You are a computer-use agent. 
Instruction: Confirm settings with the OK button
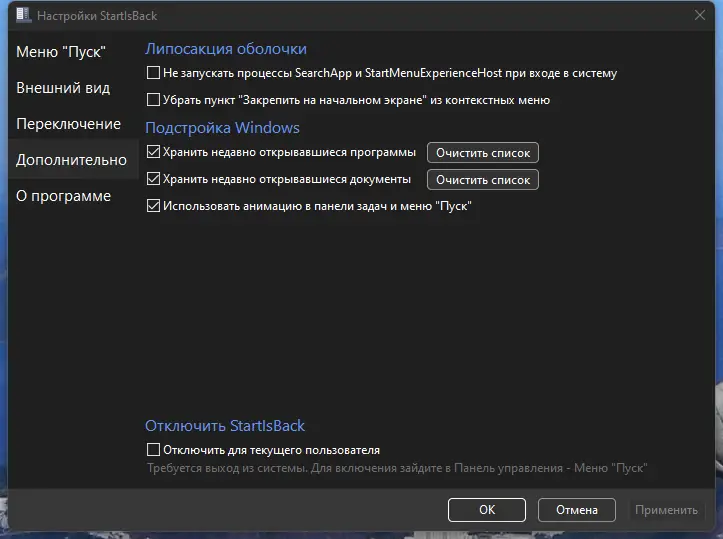[x=486, y=509]
